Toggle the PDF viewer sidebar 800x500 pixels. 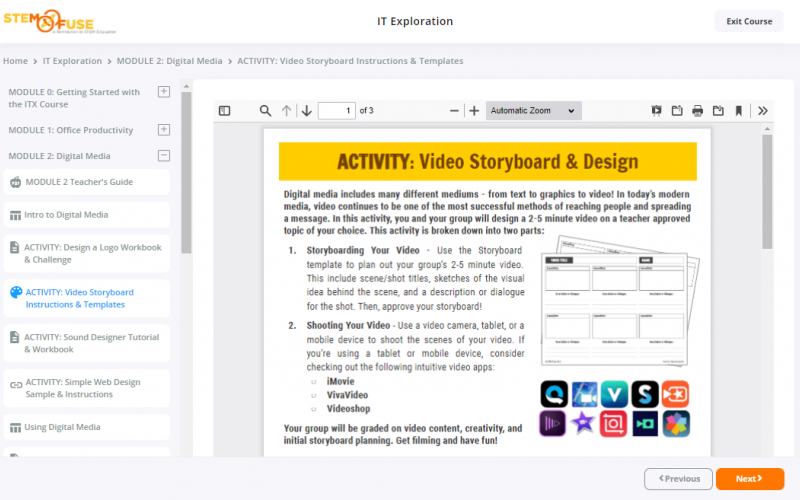(224, 111)
